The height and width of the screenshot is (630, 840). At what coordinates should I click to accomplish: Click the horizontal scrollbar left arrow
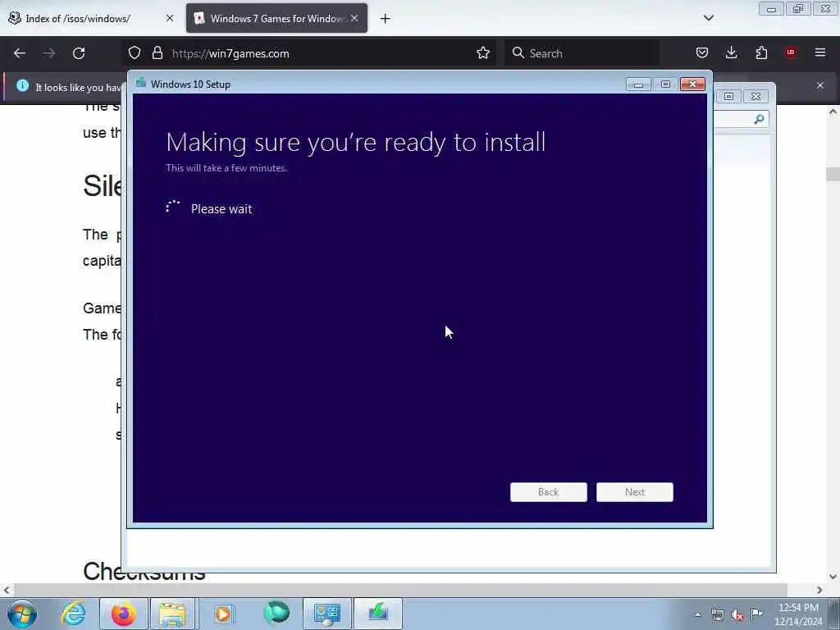coord(6,590)
